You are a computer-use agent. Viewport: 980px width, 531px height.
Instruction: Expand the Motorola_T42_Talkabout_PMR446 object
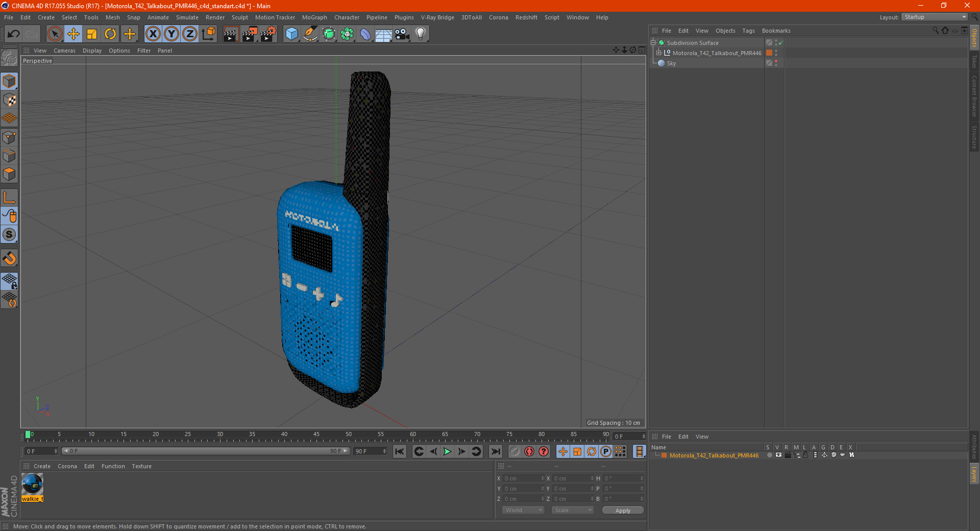pos(658,53)
